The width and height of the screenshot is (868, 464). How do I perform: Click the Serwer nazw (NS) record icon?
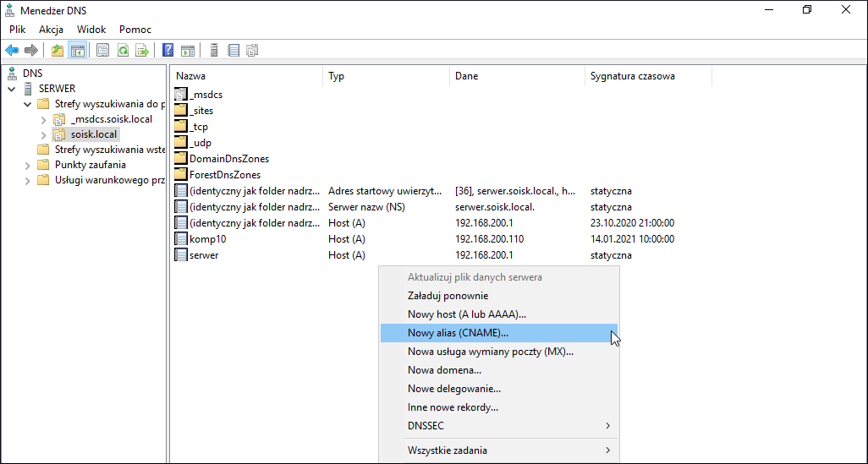coord(180,207)
